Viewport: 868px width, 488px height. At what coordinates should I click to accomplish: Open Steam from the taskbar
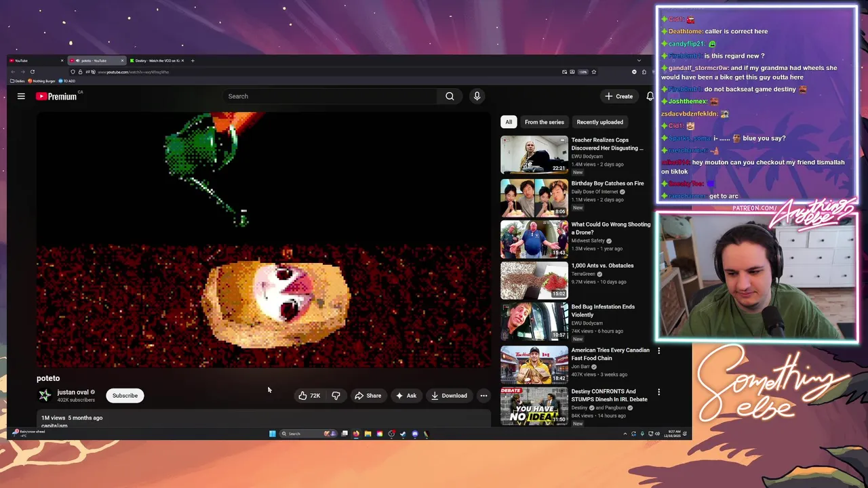pyautogui.click(x=403, y=434)
